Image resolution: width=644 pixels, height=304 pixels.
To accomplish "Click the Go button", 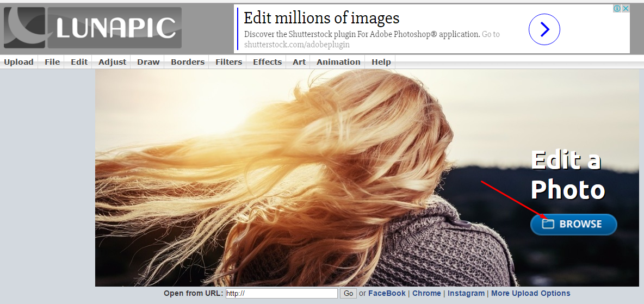I will point(348,293).
